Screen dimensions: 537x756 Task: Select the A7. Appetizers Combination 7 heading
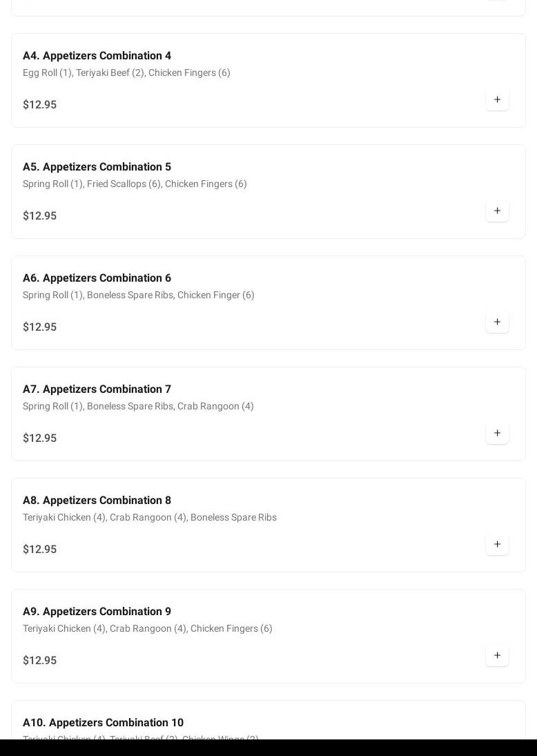(x=97, y=389)
